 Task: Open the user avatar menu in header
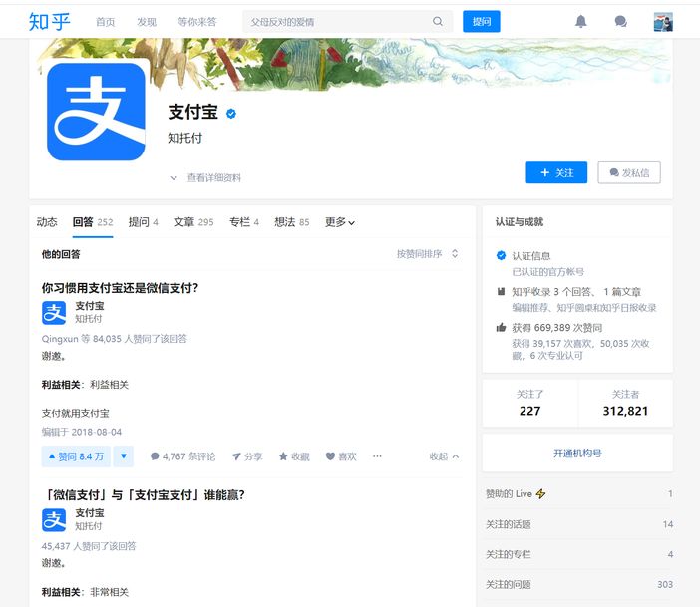tap(663, 22)
